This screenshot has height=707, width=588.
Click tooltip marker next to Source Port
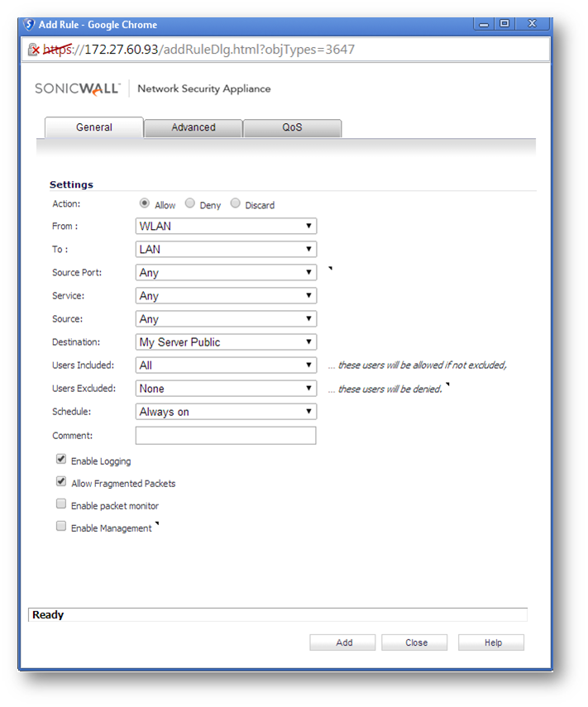coord(330,269)
